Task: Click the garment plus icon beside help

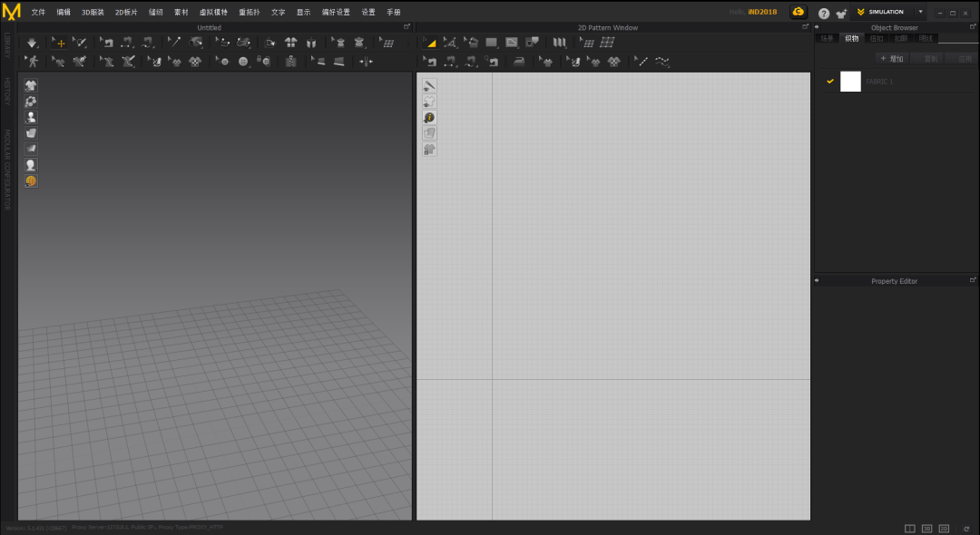Action: coord(842,13)
